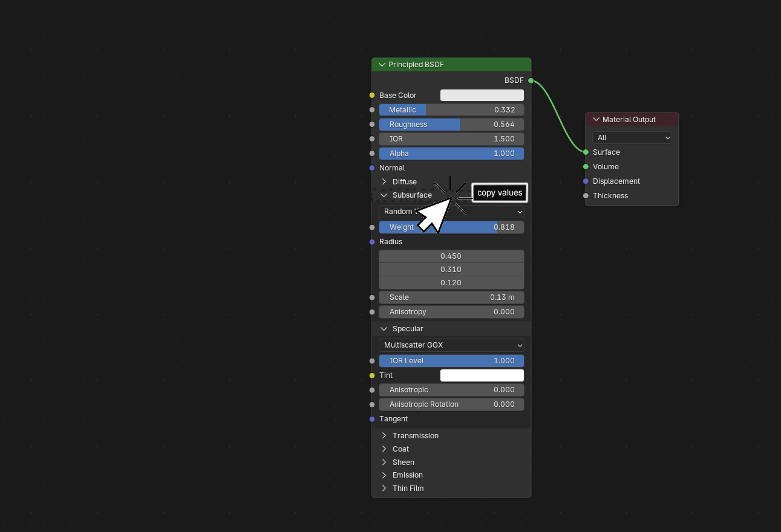Open the Multiscatter GGX distribution dropdown
Viewport: 781px width, 532px height.
click(451, 345)
